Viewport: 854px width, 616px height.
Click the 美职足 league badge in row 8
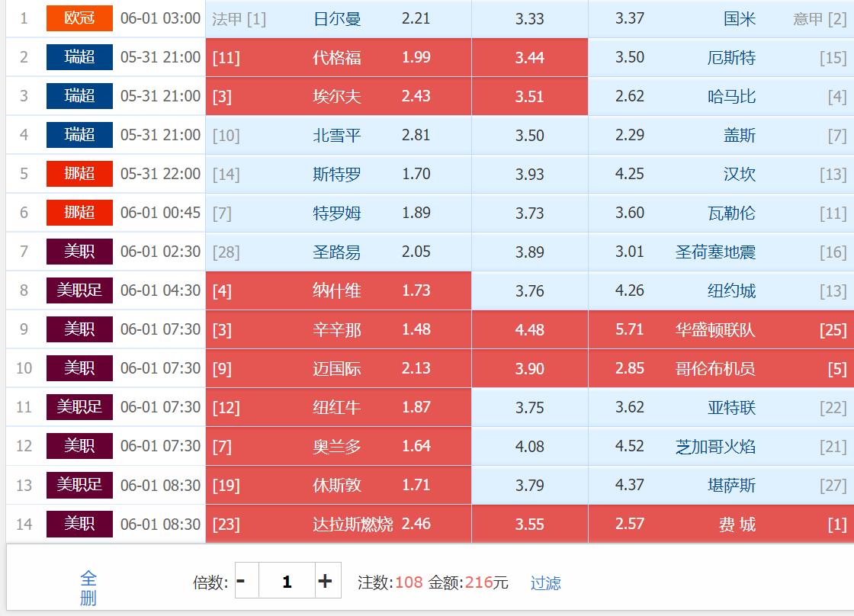79,290
